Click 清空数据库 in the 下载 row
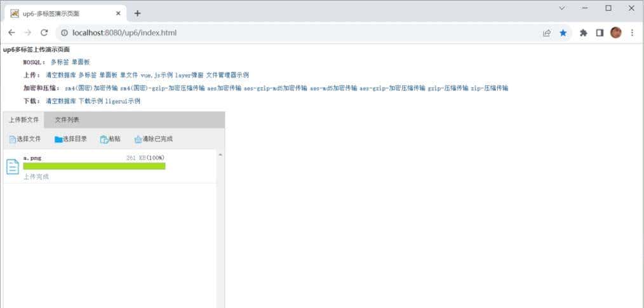This screenshot has width=644, height=308. [x=61, y=101]
